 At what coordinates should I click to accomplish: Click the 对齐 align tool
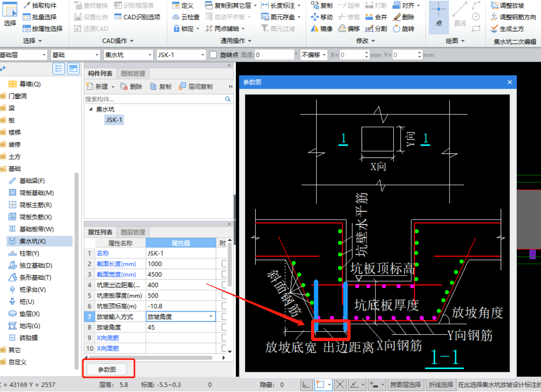406,5
